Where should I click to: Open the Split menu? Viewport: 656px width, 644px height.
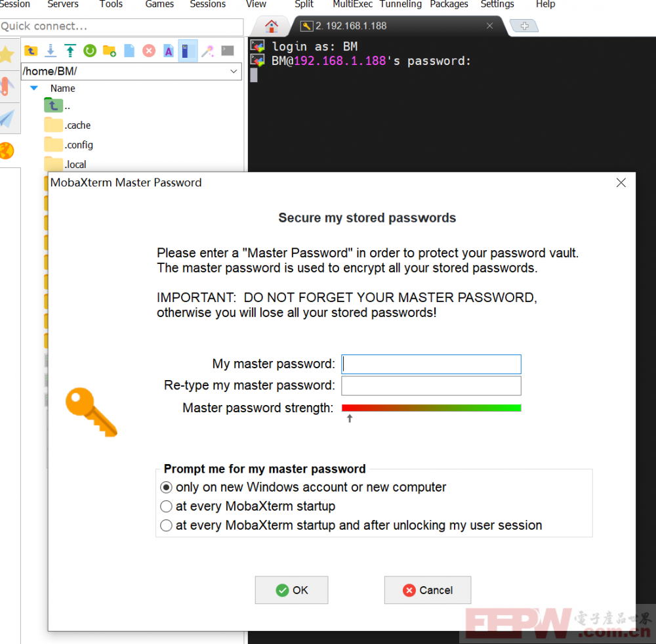(x=304, y=4)
